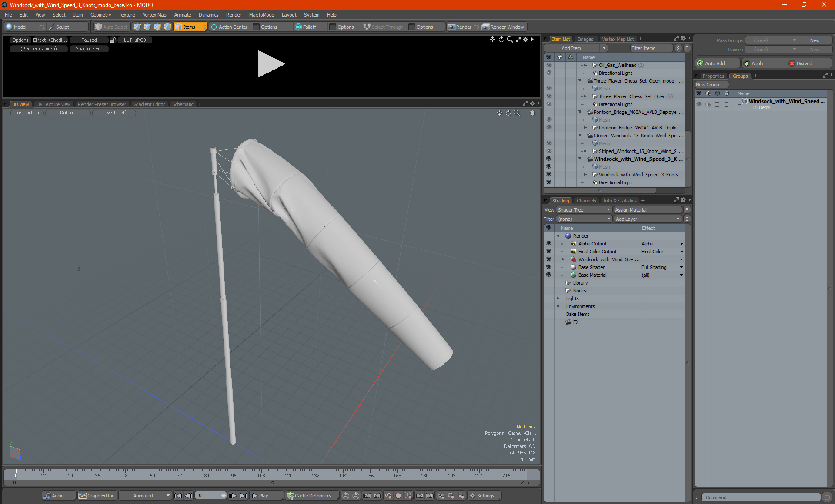Click current frame input field

[x=209, y=496]
